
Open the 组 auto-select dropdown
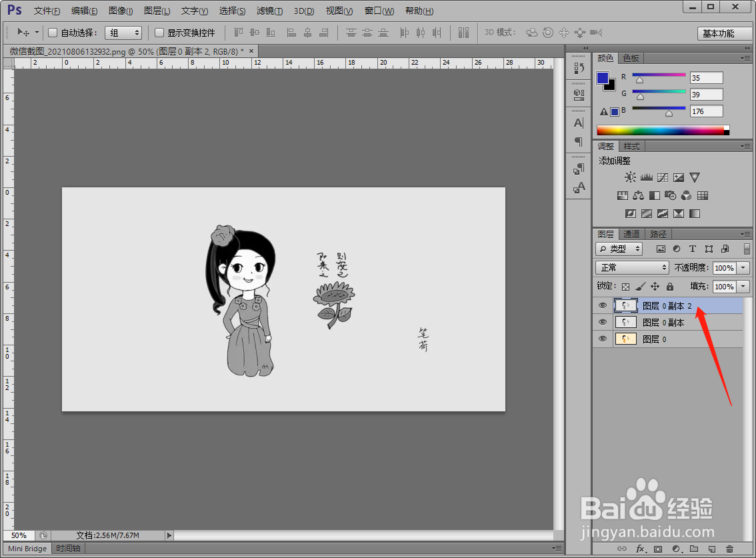tap(123, 33)
